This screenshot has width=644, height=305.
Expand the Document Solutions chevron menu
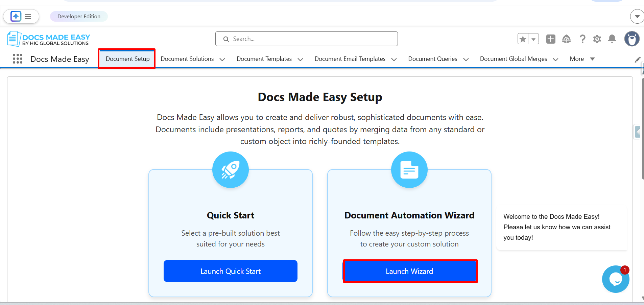[222, 60]
